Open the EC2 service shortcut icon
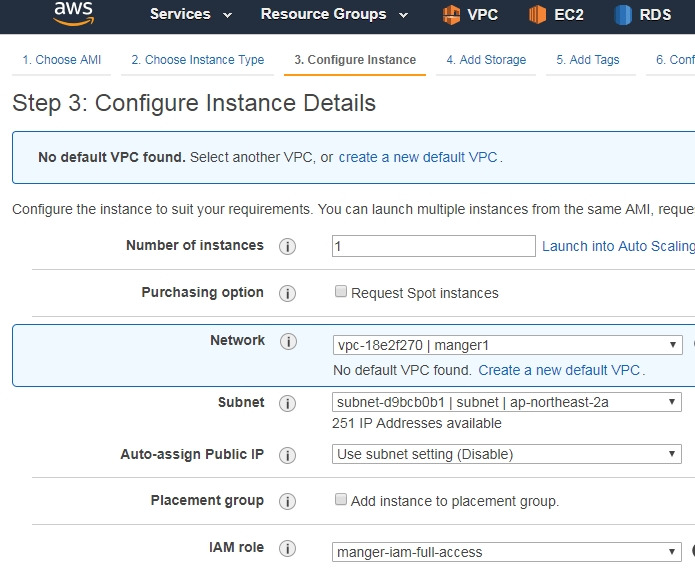695x572 pixels. (x=538, y=14)
